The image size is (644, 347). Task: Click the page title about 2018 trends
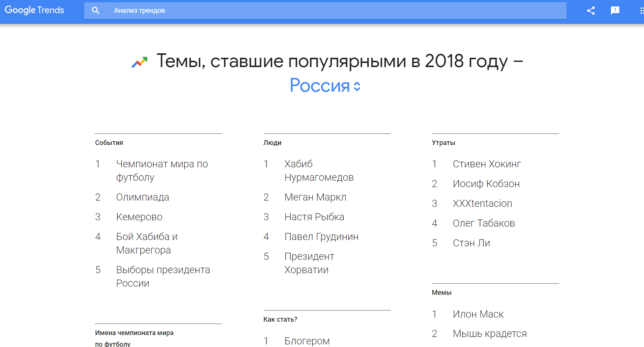click(x=340, y=61)
